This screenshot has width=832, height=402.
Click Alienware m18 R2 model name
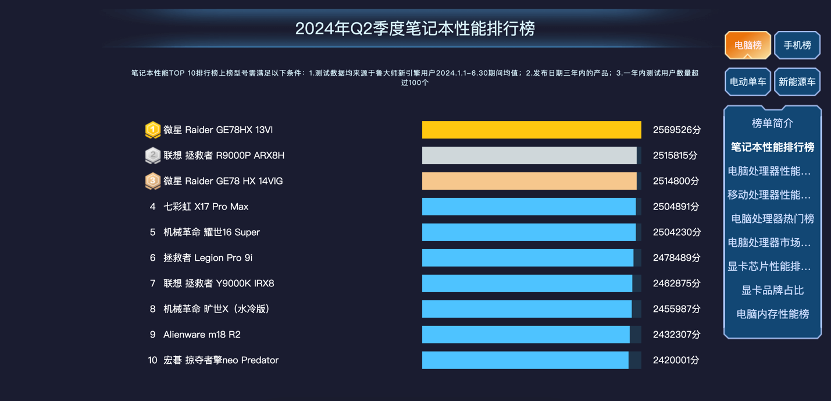pyautogui.click(x=202, y=335)
